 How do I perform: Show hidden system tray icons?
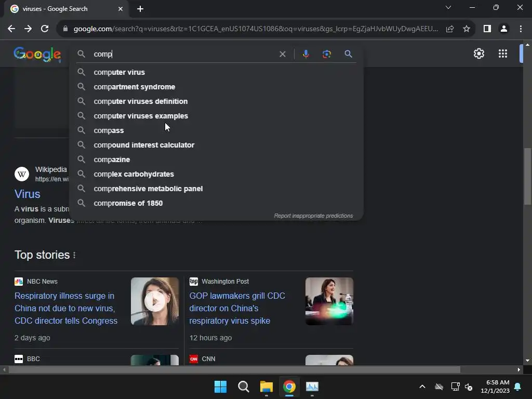coord(422,387)
